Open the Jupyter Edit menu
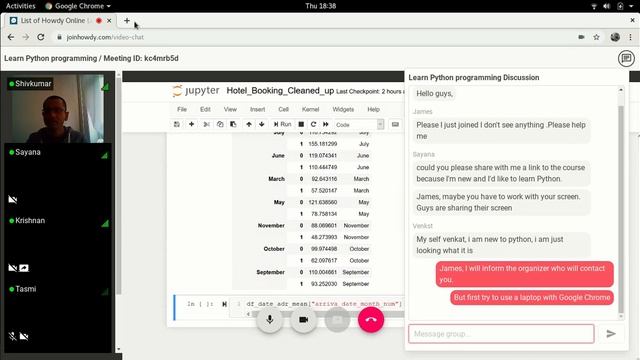This screenshot has width=640, height=360. pyautogui.click(x=205, y=109)
